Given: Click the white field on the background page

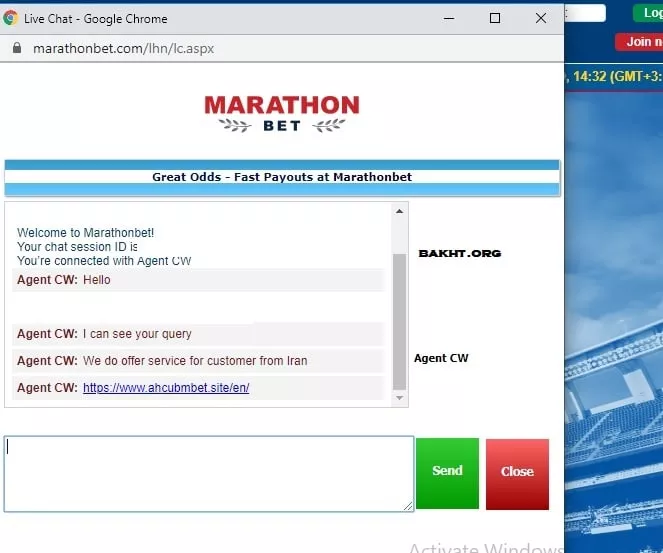Looking at the screenshot, I should click(x=586, y=13).
